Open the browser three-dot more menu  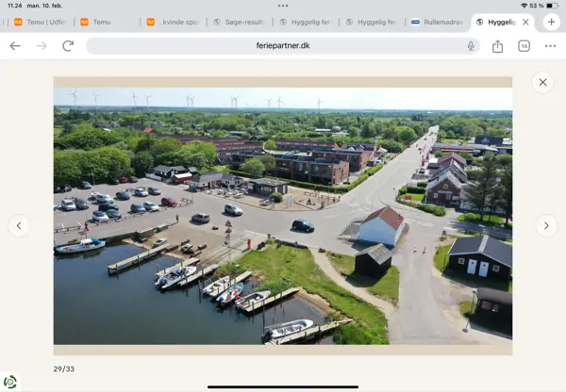coord(550,46)
